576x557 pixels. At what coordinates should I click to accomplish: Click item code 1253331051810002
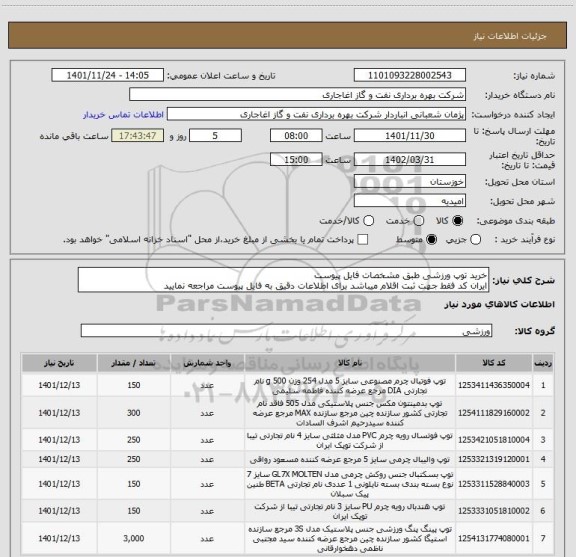click(x=494, y=511)
